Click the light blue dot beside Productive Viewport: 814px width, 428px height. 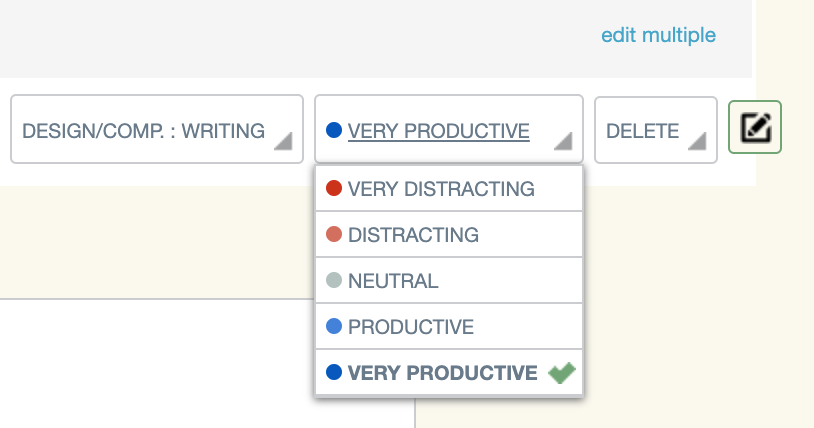(x=334, y=326)
